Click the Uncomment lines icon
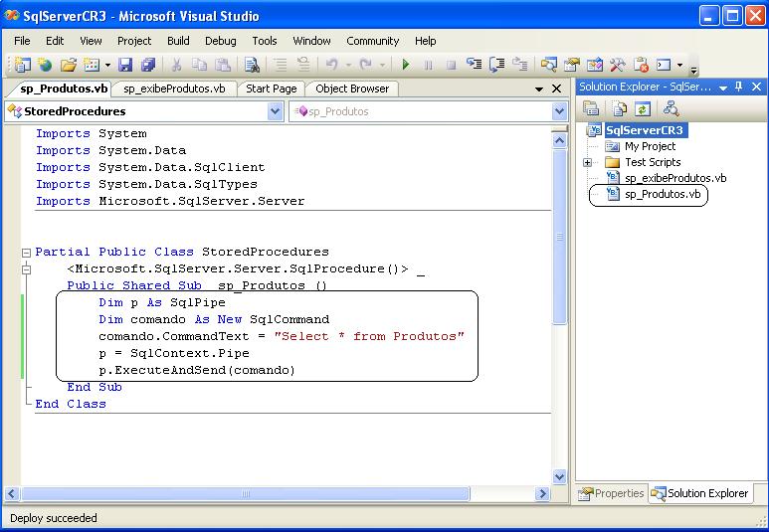Image resolution: width=769 pixels, height=532 pixels. [x=303, y=65]
